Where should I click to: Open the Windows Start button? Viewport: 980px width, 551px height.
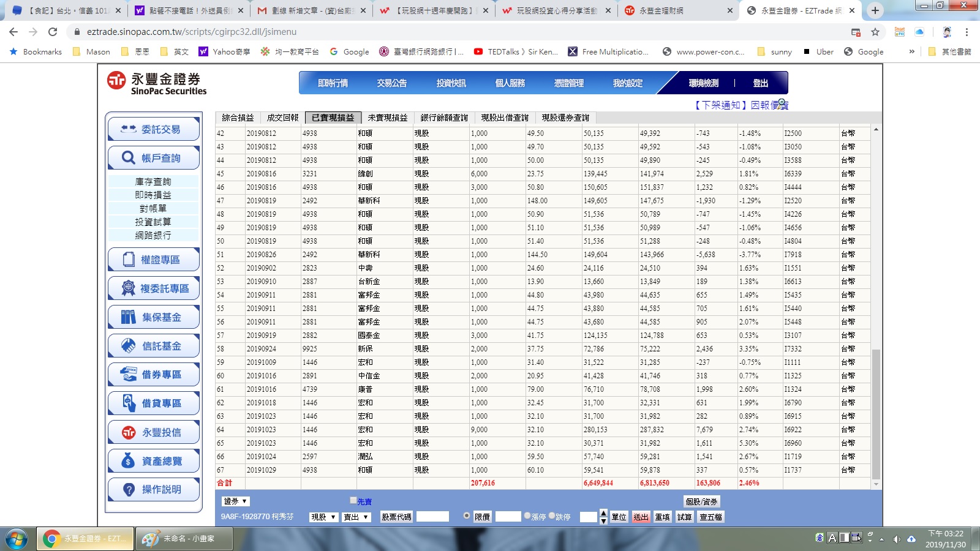point(17,539)
